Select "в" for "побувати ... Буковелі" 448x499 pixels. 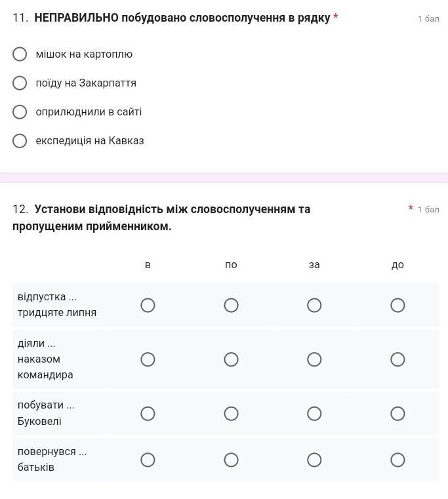tap(148, 413)
